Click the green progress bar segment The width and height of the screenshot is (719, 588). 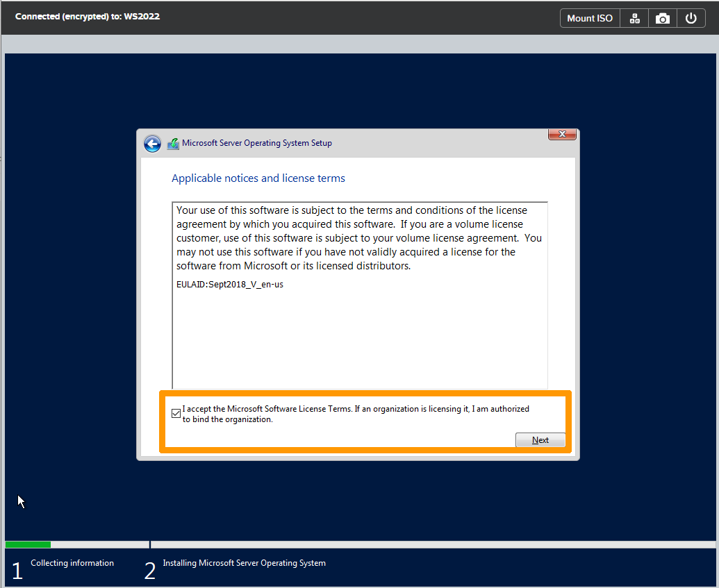point(28,544)
